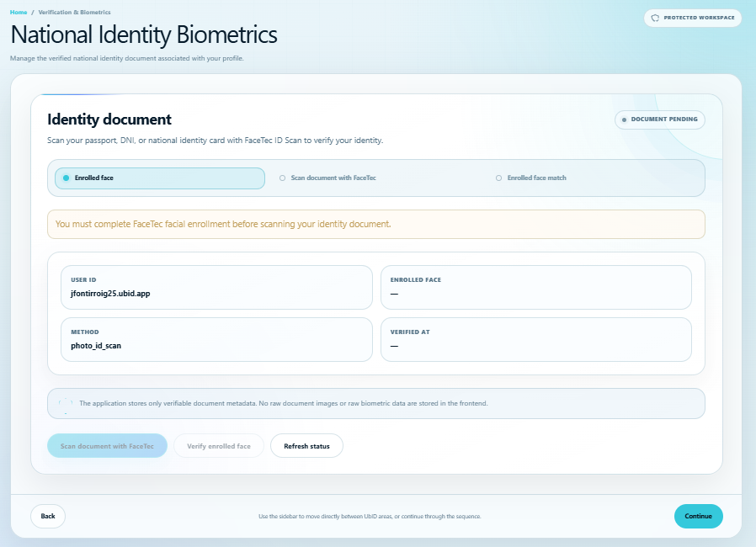The width and height of the screenshot is (756, 547).
Task: Click the method value photo_id_scan
Action: point(96,346)
